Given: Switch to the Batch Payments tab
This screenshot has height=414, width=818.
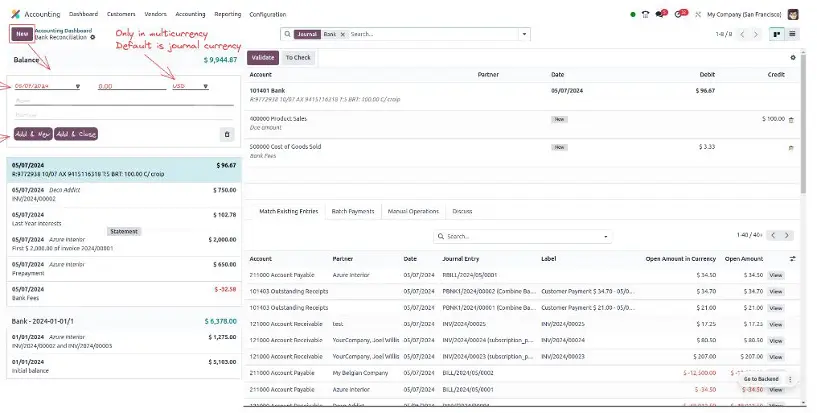Looking at the screenshot, I should coord(353,212).
